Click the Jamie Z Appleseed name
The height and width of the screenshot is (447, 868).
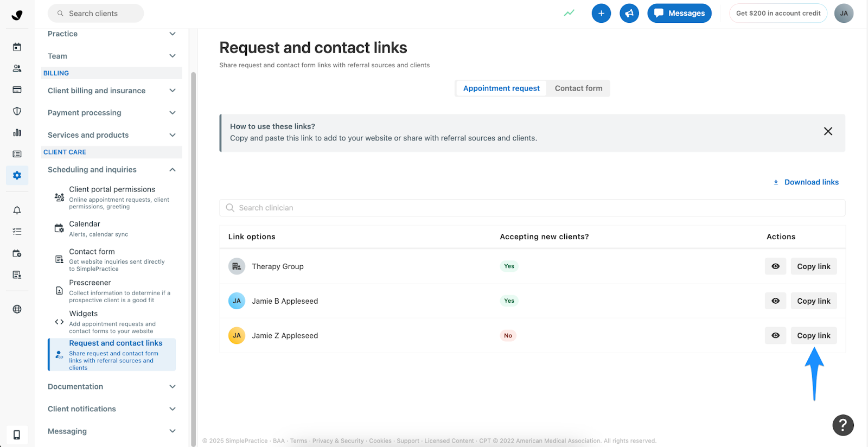[x=285, y=336]
